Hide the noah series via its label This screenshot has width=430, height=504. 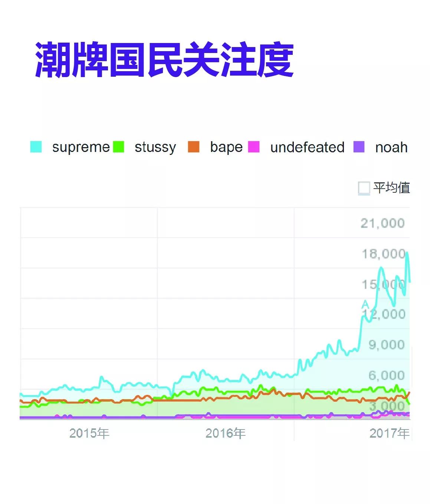pyautogui.click(x=391, y=147)
